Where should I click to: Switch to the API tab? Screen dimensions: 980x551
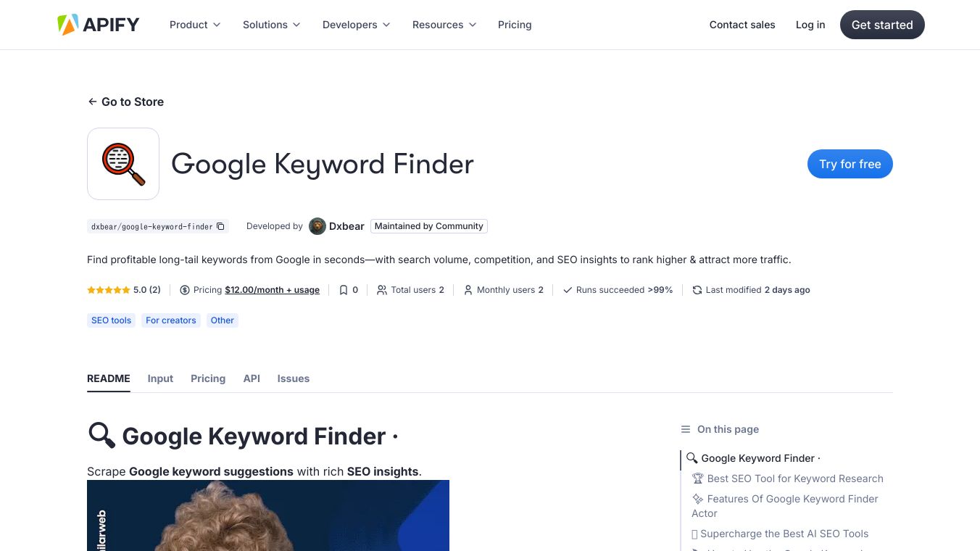[252, 378]
